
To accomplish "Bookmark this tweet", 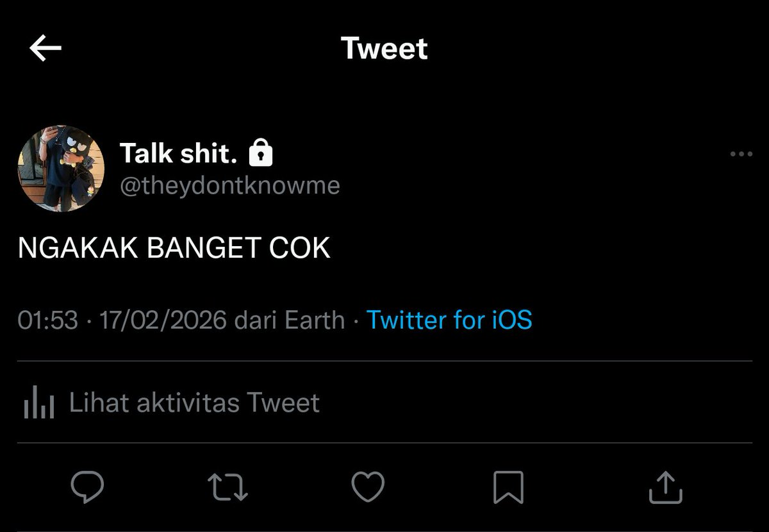I will tap(509, 488).
